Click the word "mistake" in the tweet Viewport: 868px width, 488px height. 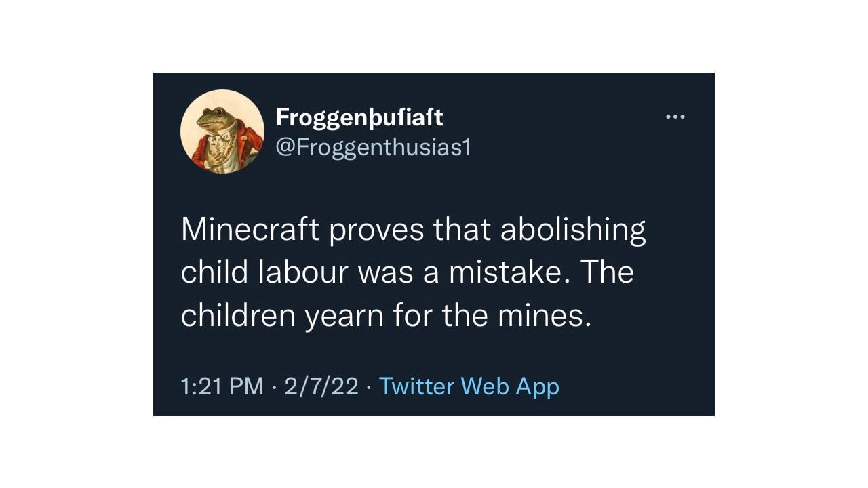pos(507,272)
